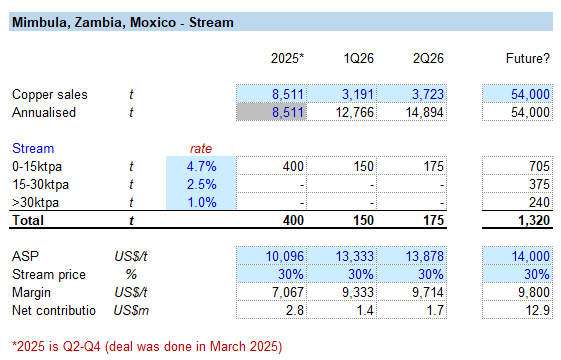
Task: Select the Net contribution 2025 value 2.8
Action: tap(272, 310)
